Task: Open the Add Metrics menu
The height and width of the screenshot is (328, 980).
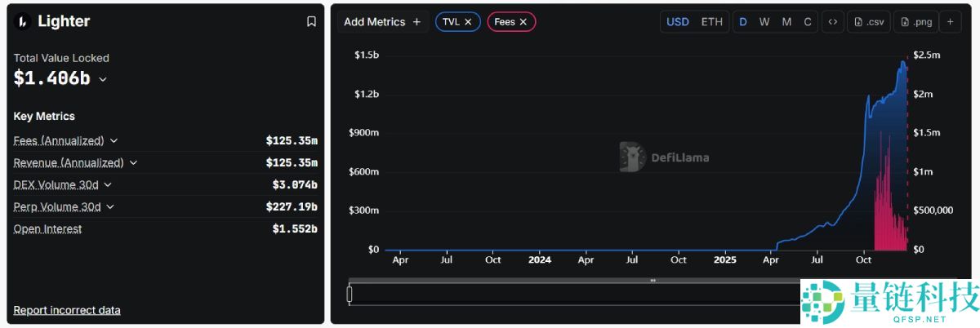Action: click(x=382, y=22)
